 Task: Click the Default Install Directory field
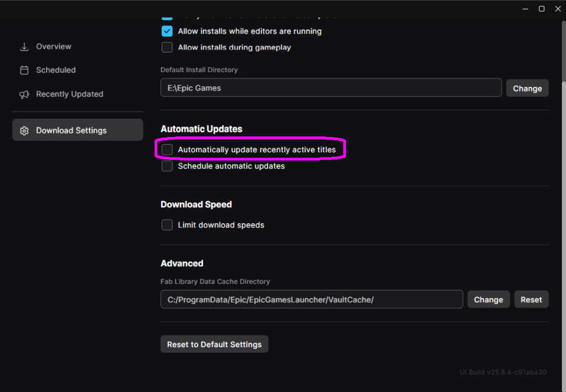pyautogui.click(x=331, y=88)
